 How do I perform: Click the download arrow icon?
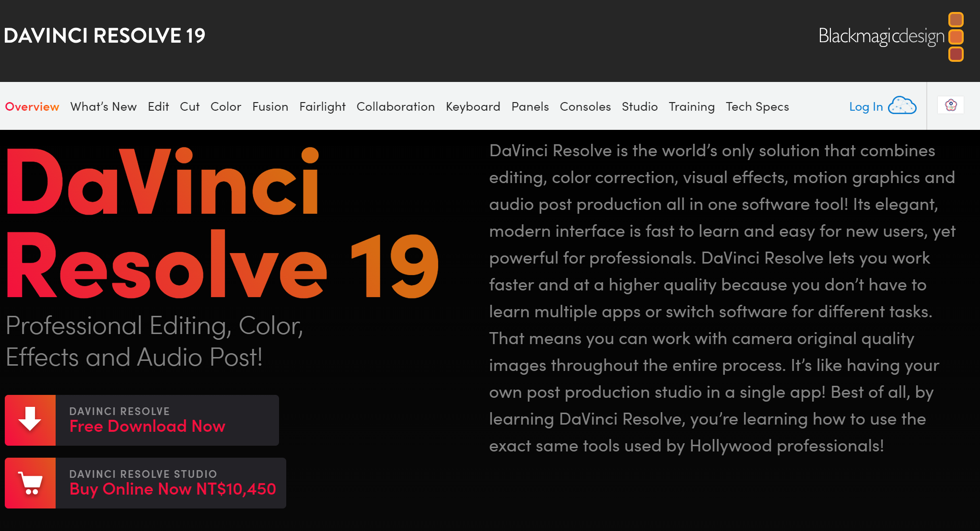pyautogui.click(x=30, y=420)
